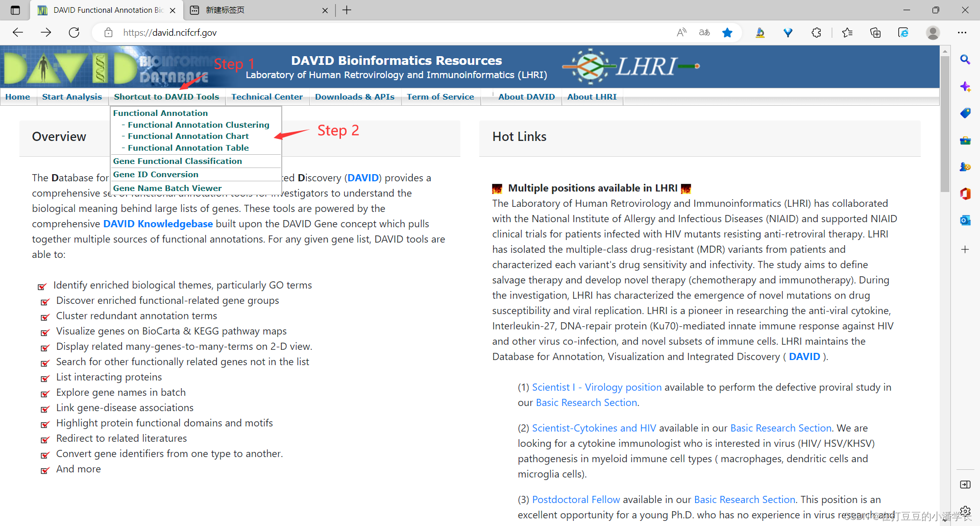Select Functional Annotation Clustering
This screenshot has width=980, height=526.
(199, 125)
